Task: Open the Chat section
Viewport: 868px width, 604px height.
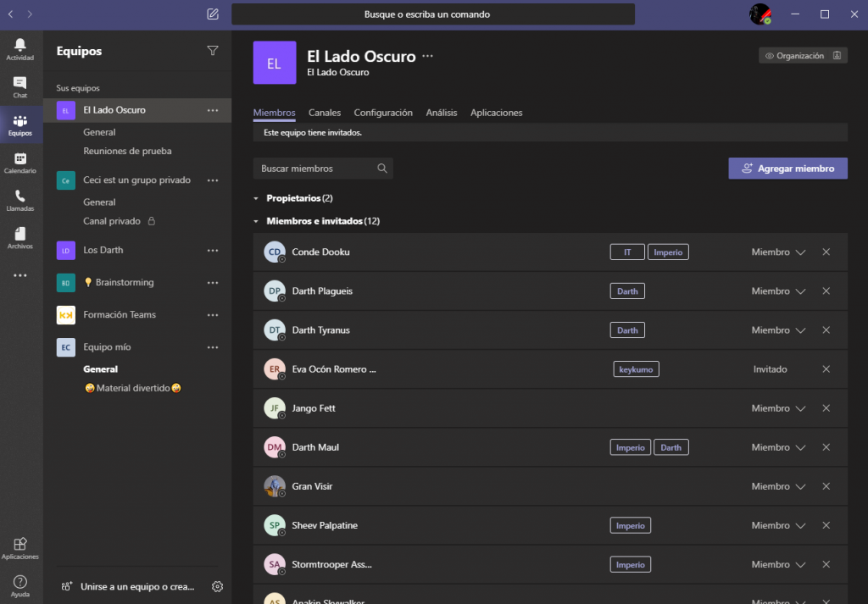Action: point(19,85)
